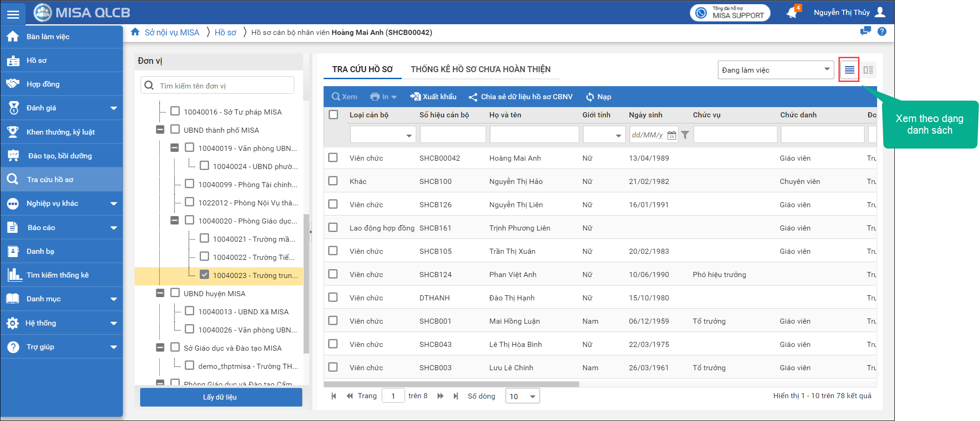This screenshot has height=421, width=980.
Task: Uncheck unit 10040023 - Trường trun...
Action: pos(204,275)
